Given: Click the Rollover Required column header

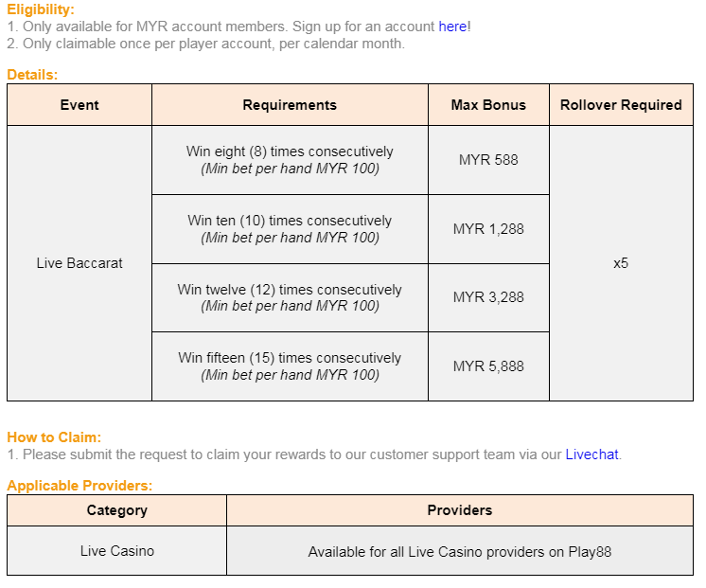Looking at the screenshot, I should pyautogui.click(x=621, y=105).
